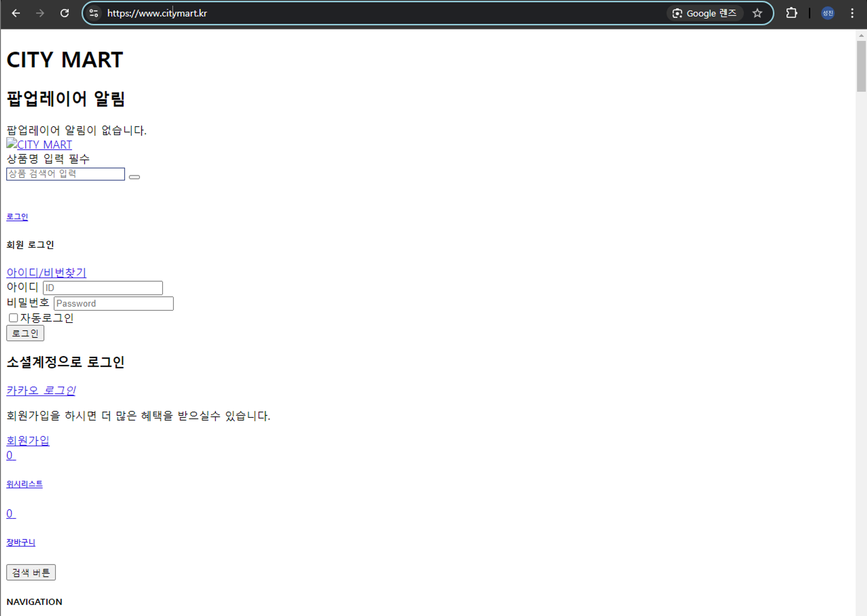This screenshot has height=616, width=867.
Task: Go to the 위시리스트 link
Action: [x=24, y=484]
